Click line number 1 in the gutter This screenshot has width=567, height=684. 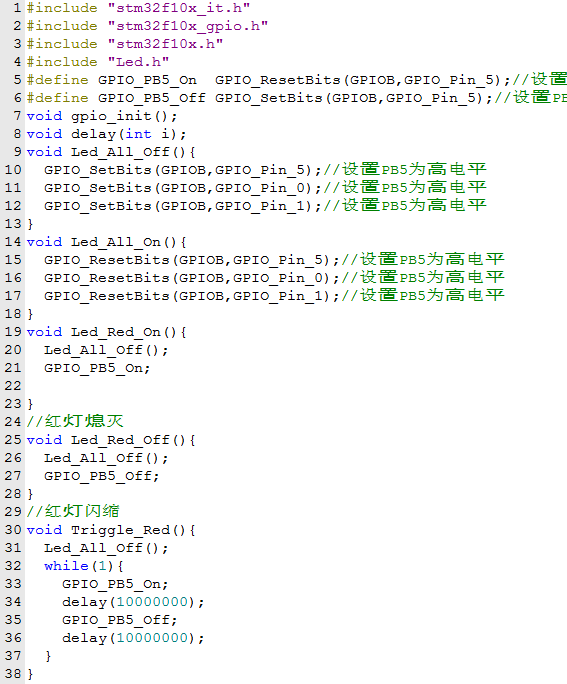point(17,8)
